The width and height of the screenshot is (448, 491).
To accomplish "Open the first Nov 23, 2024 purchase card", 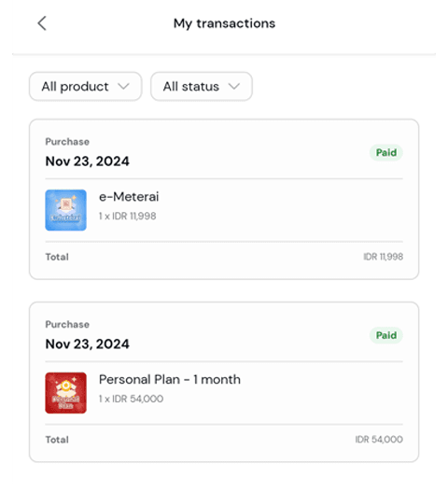I will pyautogui.click(x=224, y=199).
